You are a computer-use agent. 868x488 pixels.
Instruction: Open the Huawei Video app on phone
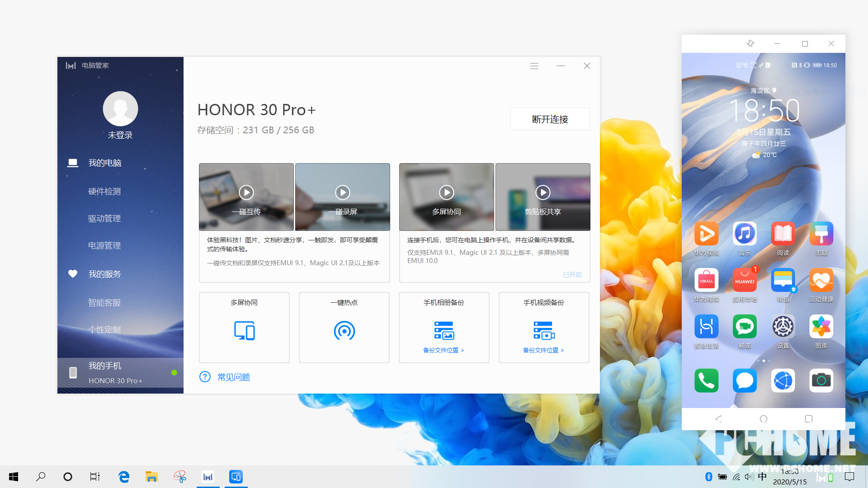[706, 234]
